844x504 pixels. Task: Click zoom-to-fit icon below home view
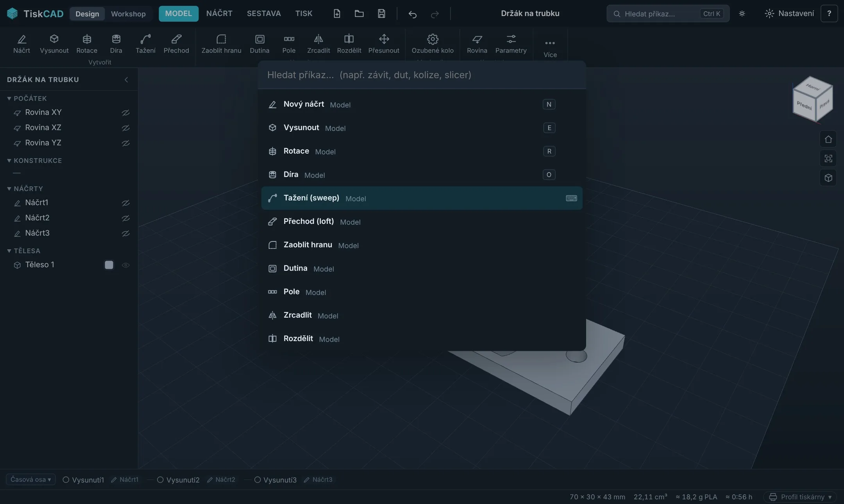(x=828, y=159)
